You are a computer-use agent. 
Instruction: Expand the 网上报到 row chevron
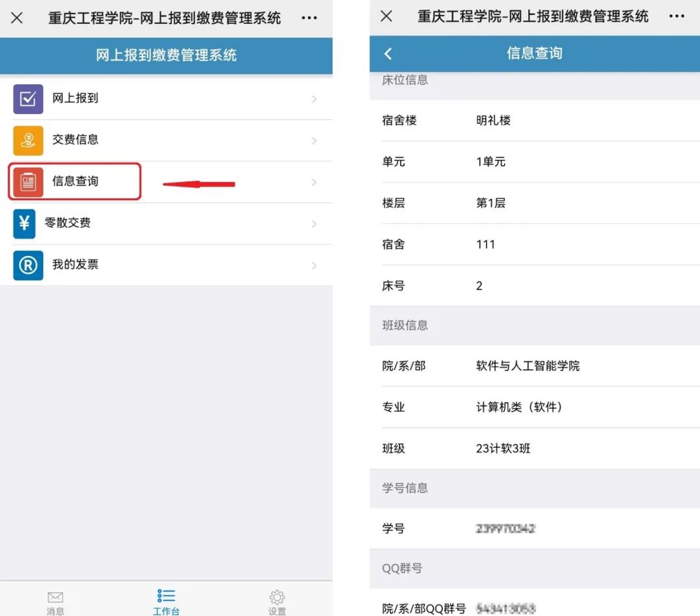314,99
